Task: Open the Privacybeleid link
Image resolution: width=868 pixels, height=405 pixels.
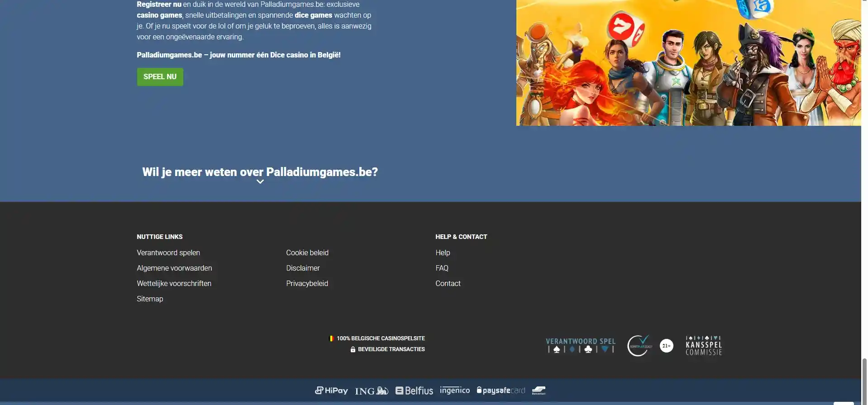Action: tap(307, 283)
